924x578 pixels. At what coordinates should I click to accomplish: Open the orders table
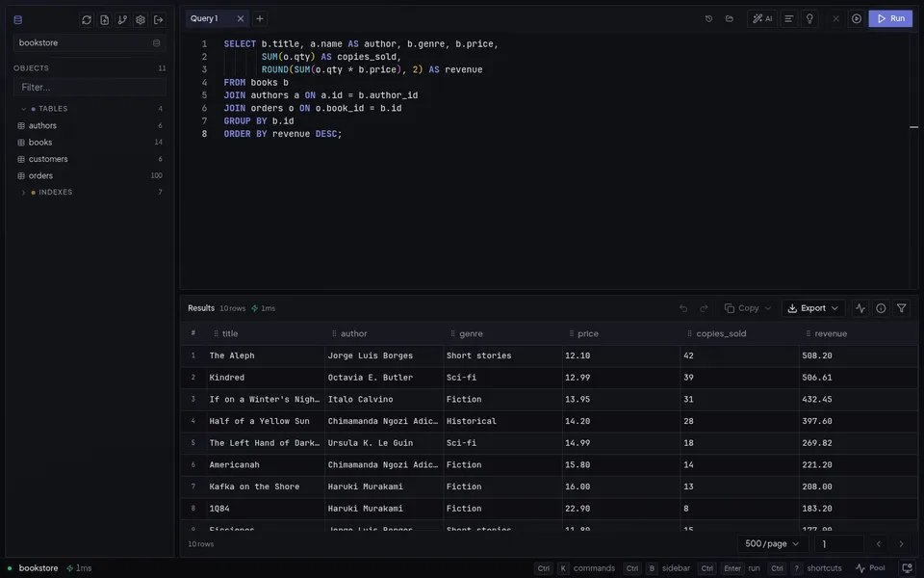(x=90, y=175)
